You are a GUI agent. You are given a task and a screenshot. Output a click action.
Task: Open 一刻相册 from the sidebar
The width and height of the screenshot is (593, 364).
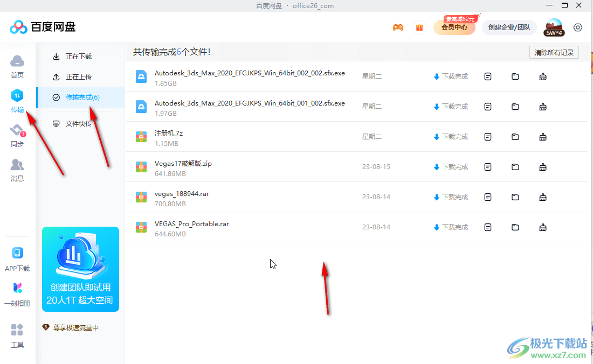click(x=17, y=290)
